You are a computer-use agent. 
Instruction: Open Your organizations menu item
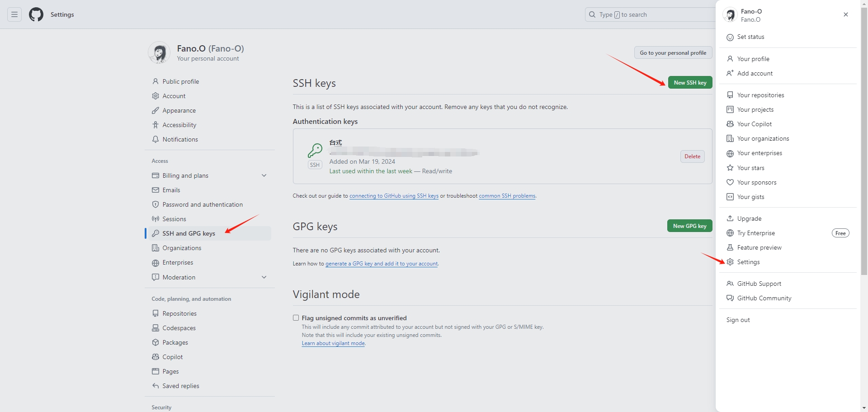coord(788,138)
